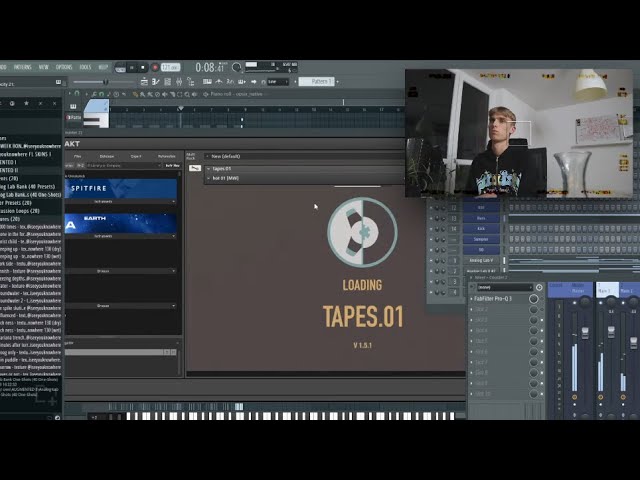The image size is (640, 480).
Task: Expand the Tapes 01 instrument header
Action: click(x=209, y=169)
